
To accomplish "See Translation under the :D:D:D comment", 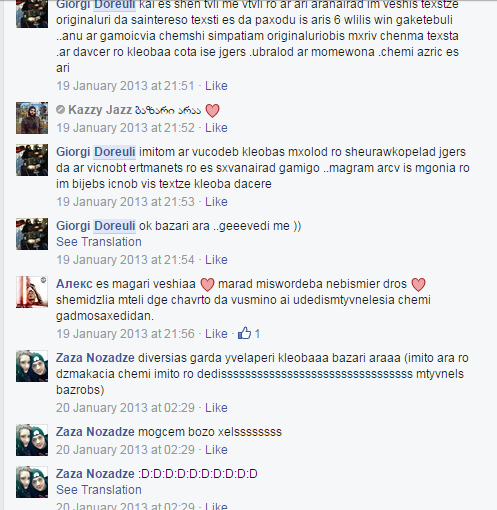I will [x=99, y=490].
